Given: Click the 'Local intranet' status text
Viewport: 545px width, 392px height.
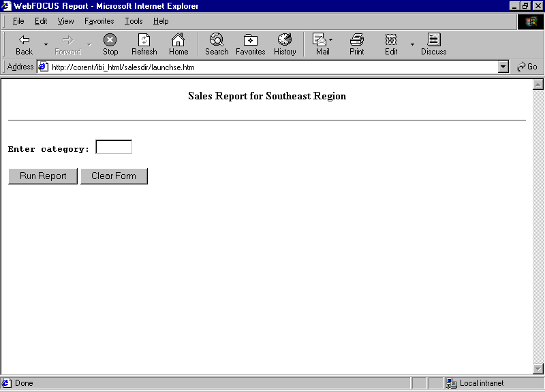Looking at the screenshot, I should [482, 383].
